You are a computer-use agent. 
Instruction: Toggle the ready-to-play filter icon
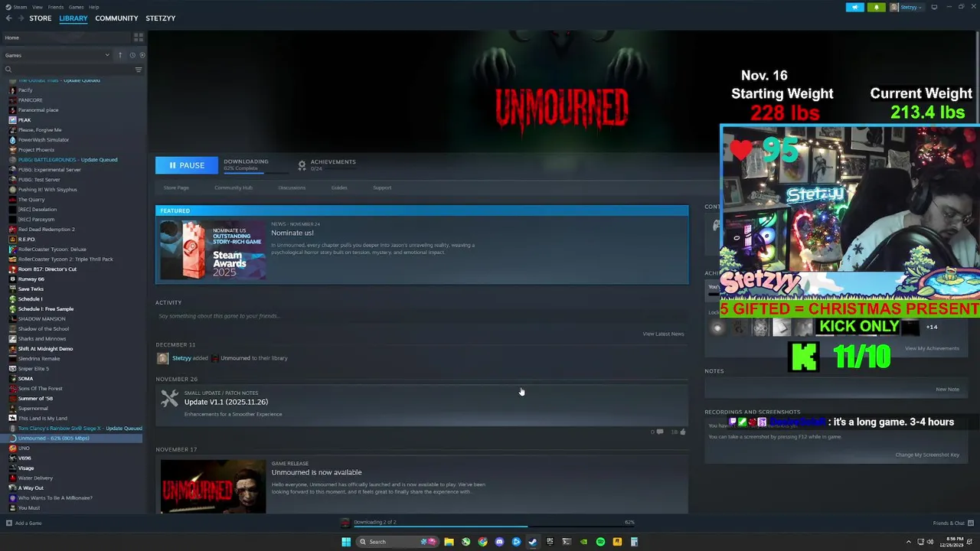point(142,55)
